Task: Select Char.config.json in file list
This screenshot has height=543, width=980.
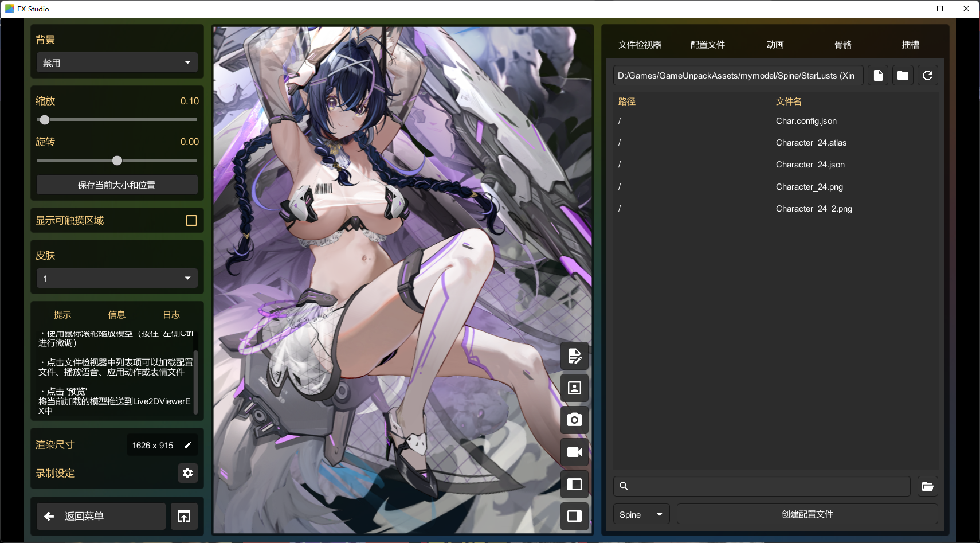Action: coord(775,121)
